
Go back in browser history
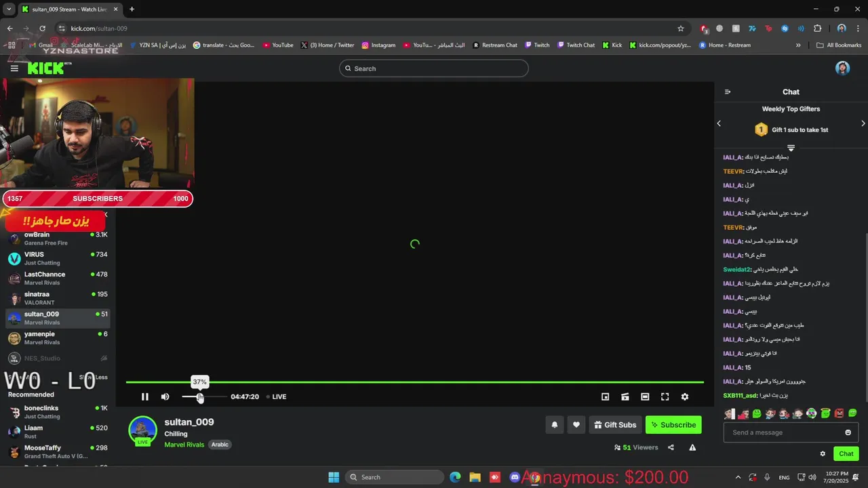9,28
